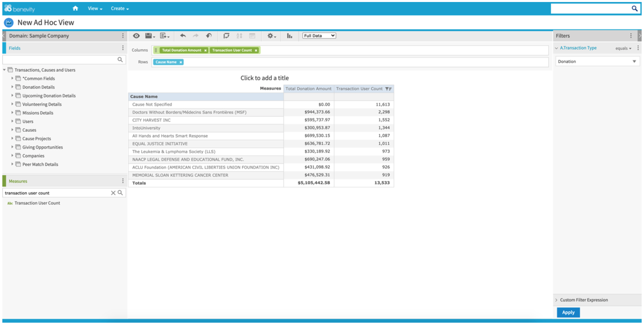Expand the Donation Details folder
The width and height of the screenshot is (644, 325).
tap(12, 87)
